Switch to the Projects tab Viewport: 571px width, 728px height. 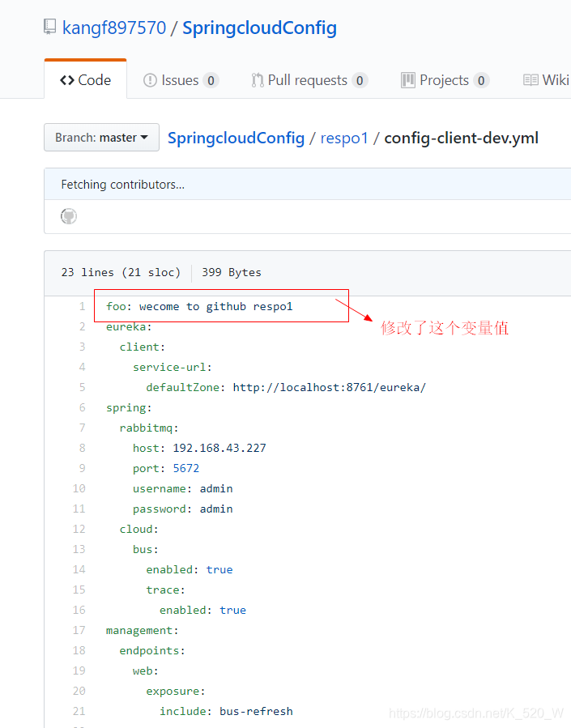(x=445, y=80)
